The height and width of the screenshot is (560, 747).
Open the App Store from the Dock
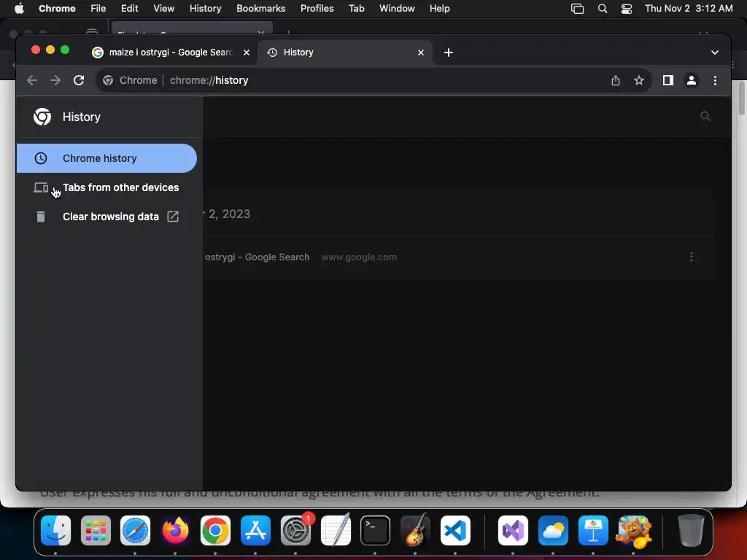255,531
